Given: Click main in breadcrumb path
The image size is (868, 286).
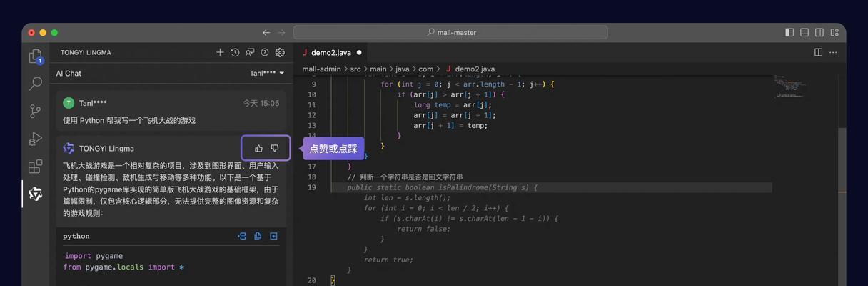Looking at the screenshot, I should pos(378,69).
